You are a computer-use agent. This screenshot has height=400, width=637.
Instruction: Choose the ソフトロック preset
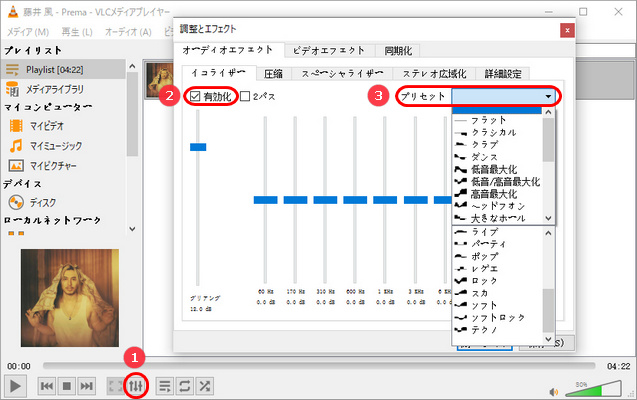coord(497,318)
